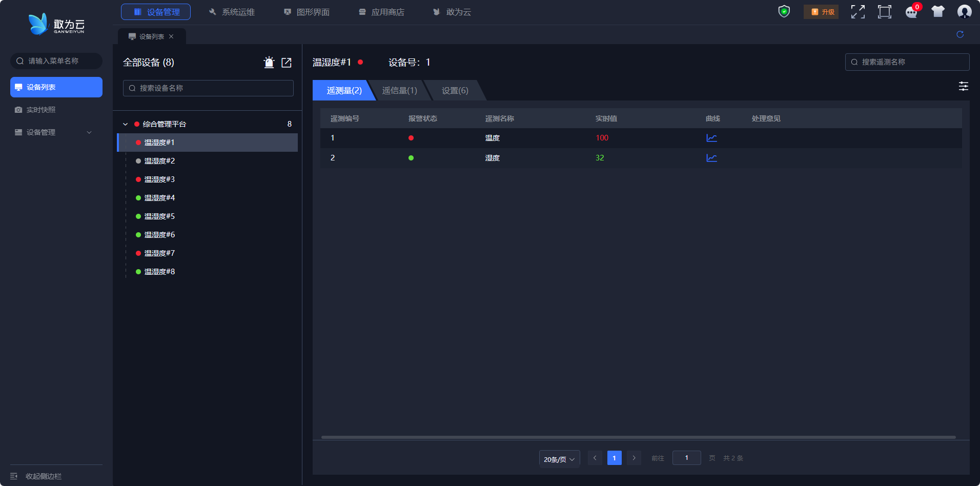Open the theme skin shirt icon
980x486 pixels.
point(938,11)
